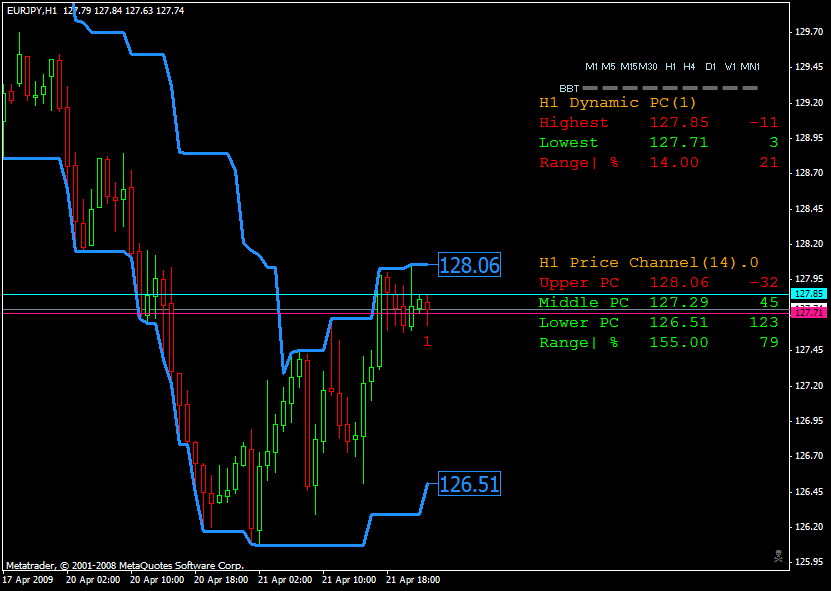Click the 'Lower PC' label

[579, 323]
